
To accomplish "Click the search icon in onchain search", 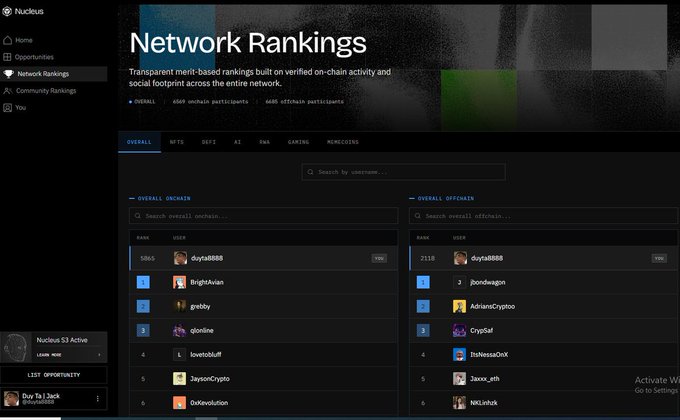I will coord(137,216).
